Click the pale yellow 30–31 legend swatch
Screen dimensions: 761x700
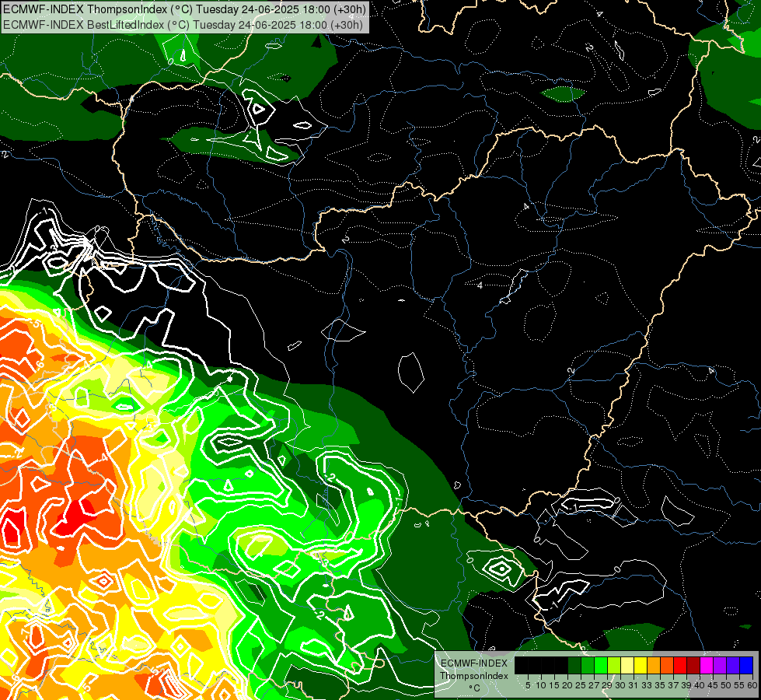click(x=627, y=665)
